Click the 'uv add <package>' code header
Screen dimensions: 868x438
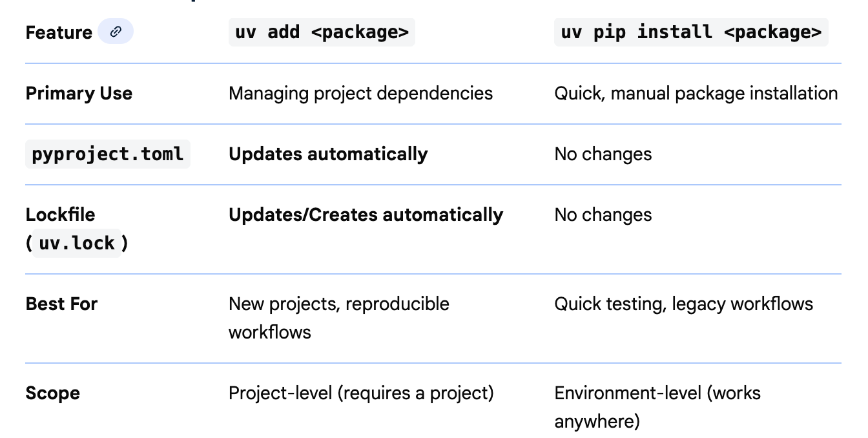(x=322, y=32)
